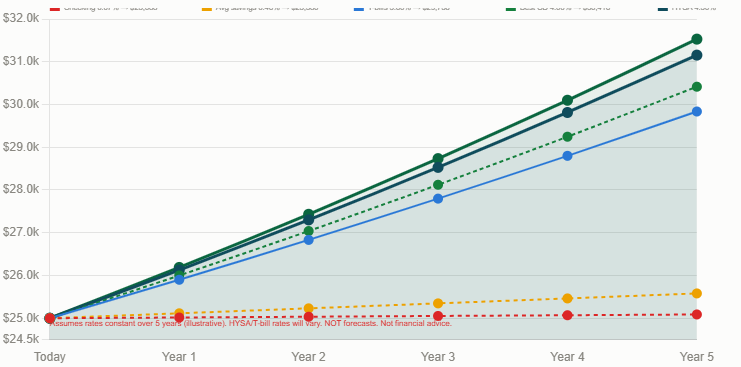Click the Today axis label
This screenshot has height=367, width=741.
coord(50,357)
